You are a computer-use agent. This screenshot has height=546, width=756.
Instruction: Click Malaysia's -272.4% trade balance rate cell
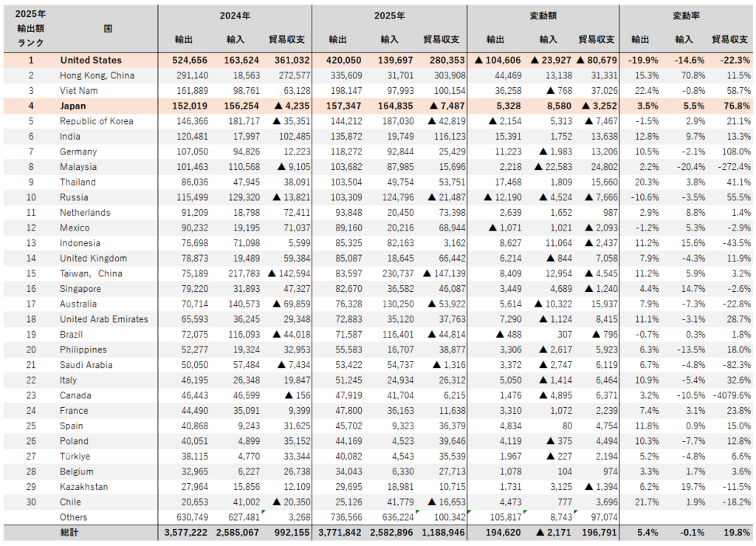coord(729,167)
